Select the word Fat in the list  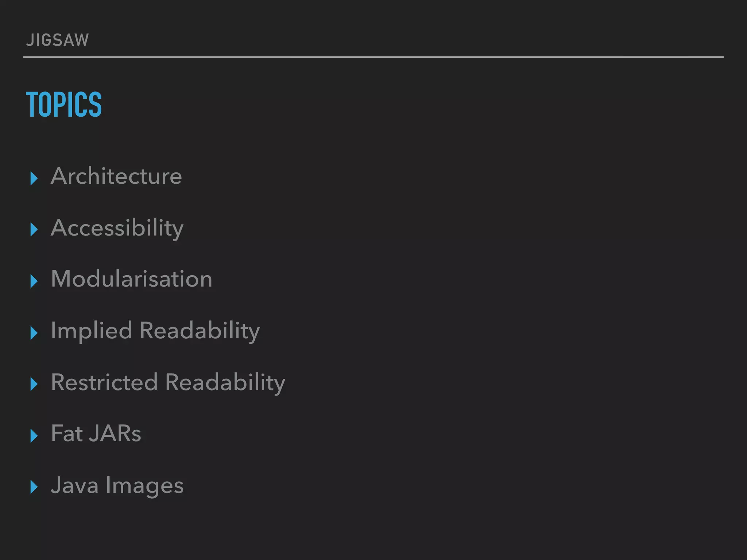67,434
